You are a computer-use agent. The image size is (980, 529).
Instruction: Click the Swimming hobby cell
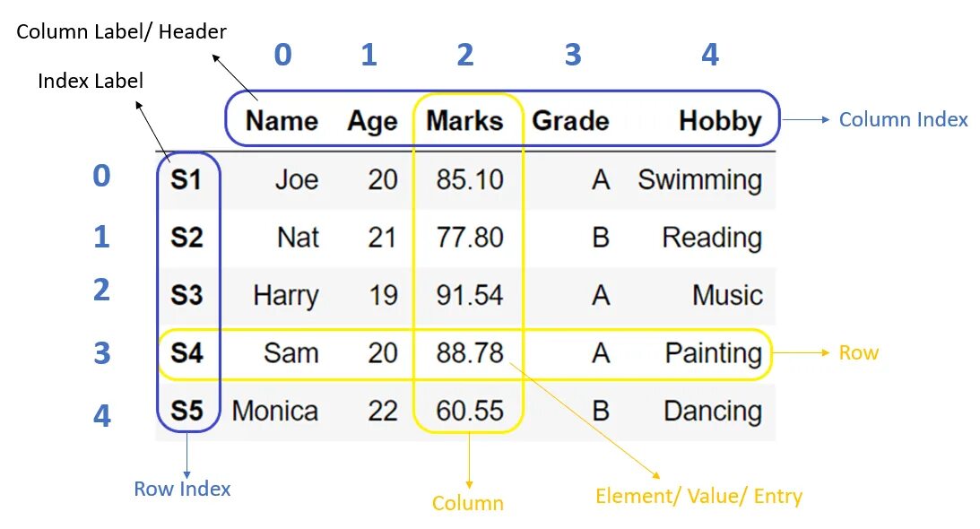coord(700,181)
